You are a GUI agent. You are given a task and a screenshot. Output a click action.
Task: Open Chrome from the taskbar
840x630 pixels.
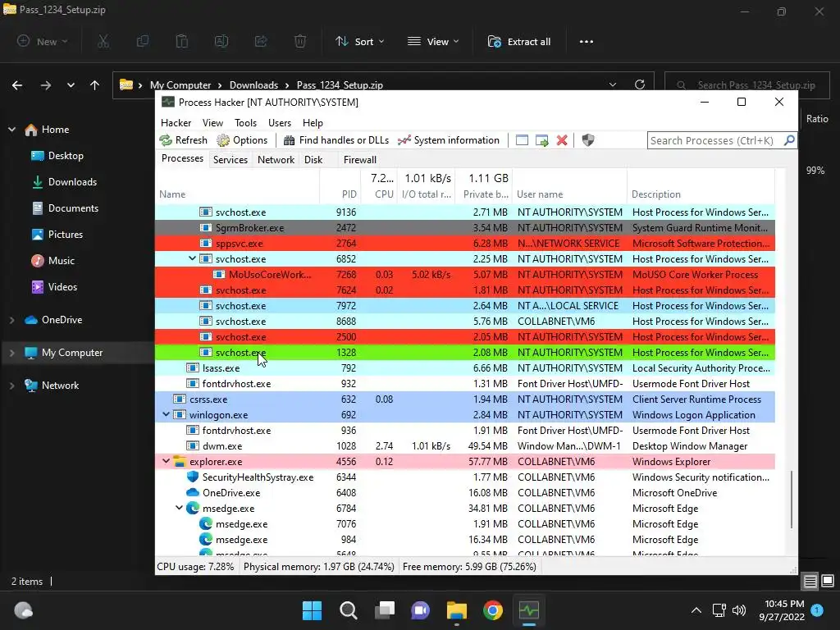pos(492,610)
